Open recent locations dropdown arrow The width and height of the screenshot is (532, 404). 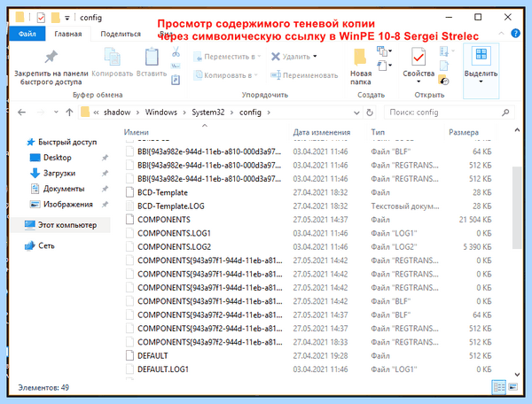[x=56, y=113]
